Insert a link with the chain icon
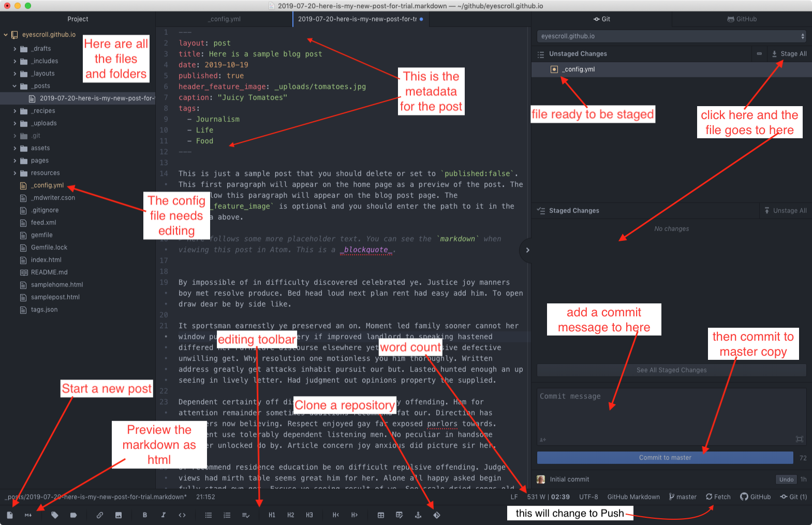 tap(100, 515)
